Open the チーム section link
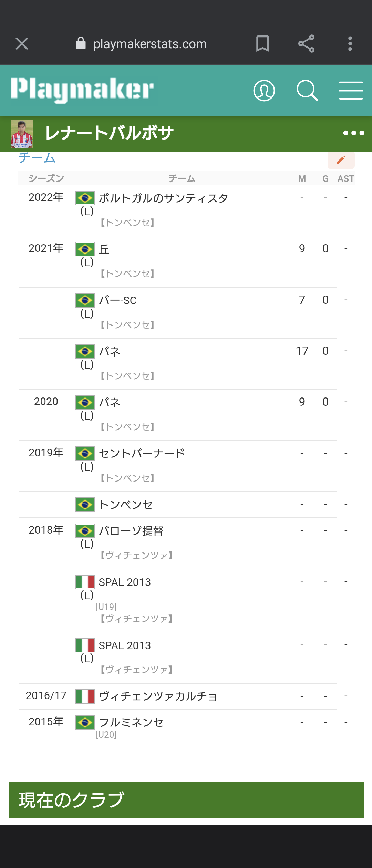This screenshot has height=868, width=372. pyautogui.click(x=37, y=158)
